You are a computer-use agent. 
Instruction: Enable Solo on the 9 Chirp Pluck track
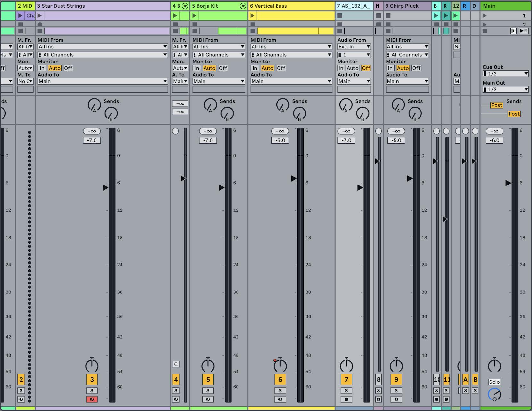396,390
